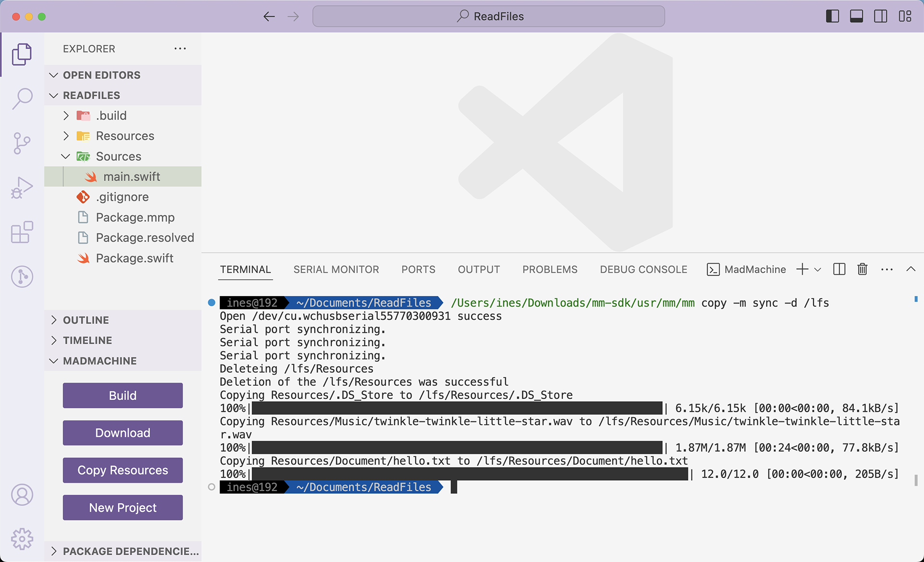Click the MadMachine terminal label

(755, 270)
